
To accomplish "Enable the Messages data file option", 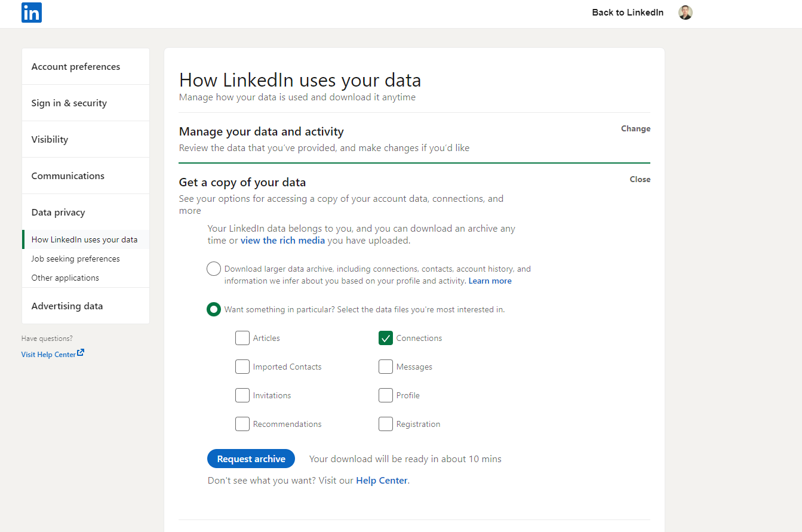I will [x=386, y=366].
